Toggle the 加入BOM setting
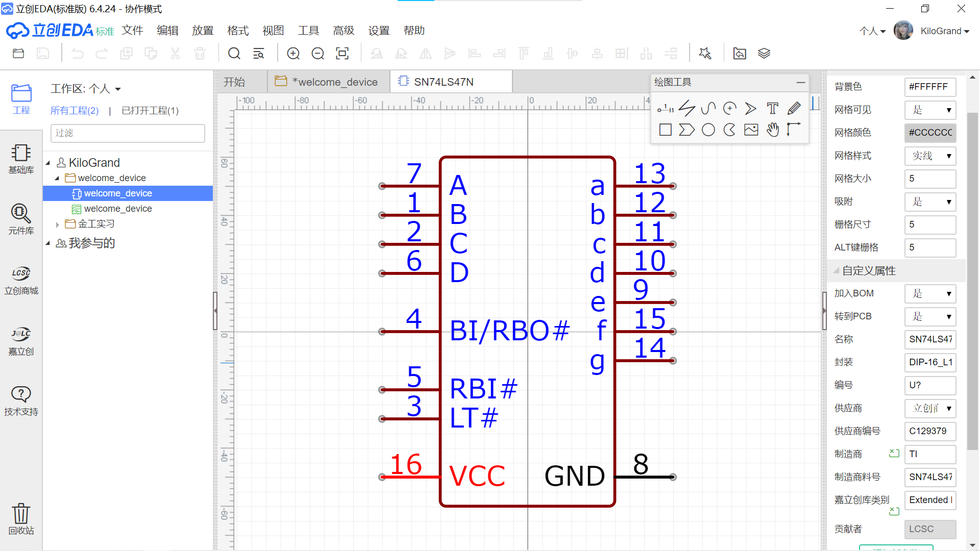 pyautogui.click(x=930, y=293)
